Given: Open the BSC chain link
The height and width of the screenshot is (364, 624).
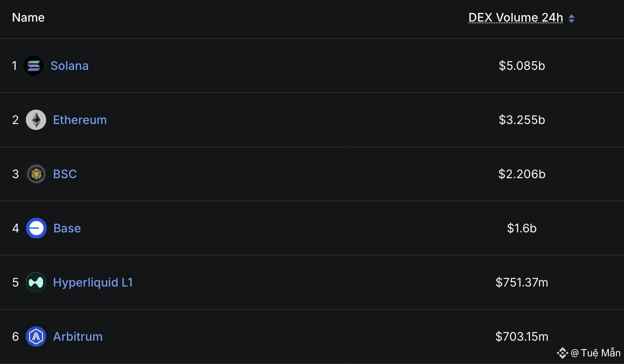Looking at the screenshot, I should click(65, 174).
